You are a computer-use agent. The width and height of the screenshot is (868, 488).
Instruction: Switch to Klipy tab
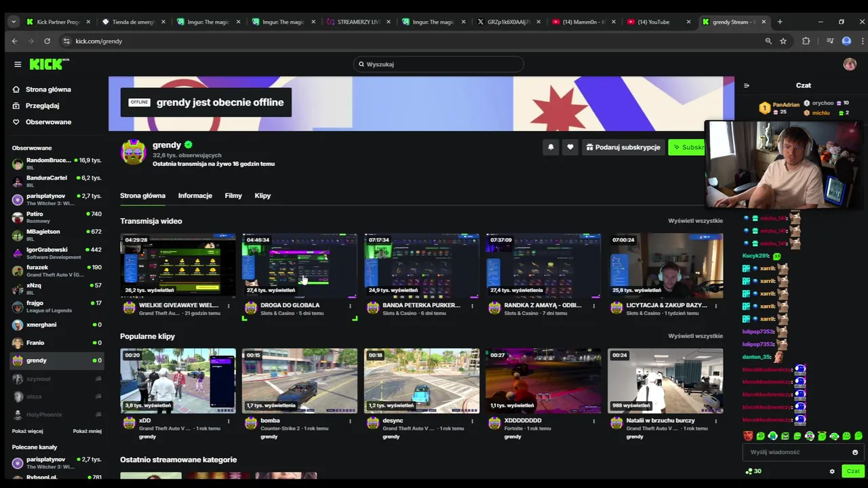pos(262,196)
